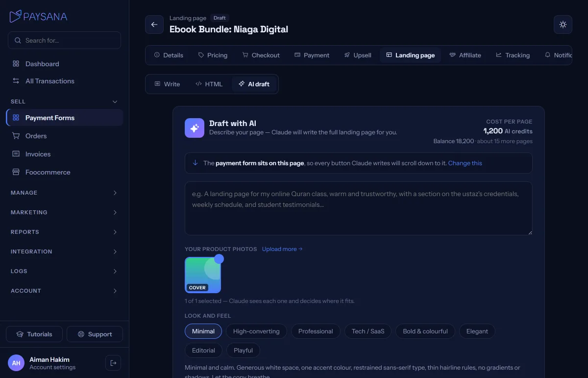Switch to the Write editor mode

(167, 84)
